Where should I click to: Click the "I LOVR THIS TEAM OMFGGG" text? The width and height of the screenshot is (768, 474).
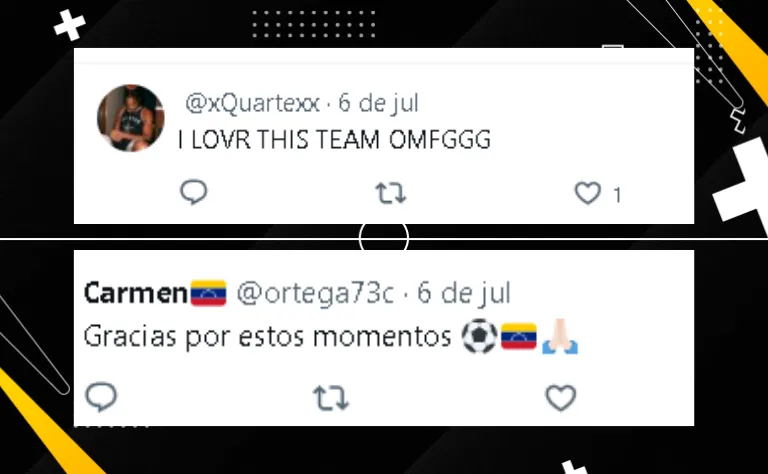pyautogui.click(x=334, y=140)
